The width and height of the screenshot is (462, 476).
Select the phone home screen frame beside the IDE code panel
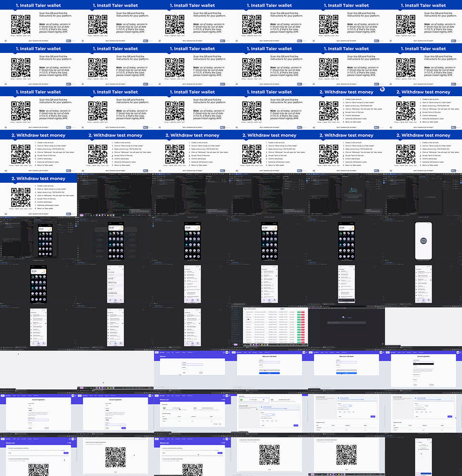pos(38,238)
